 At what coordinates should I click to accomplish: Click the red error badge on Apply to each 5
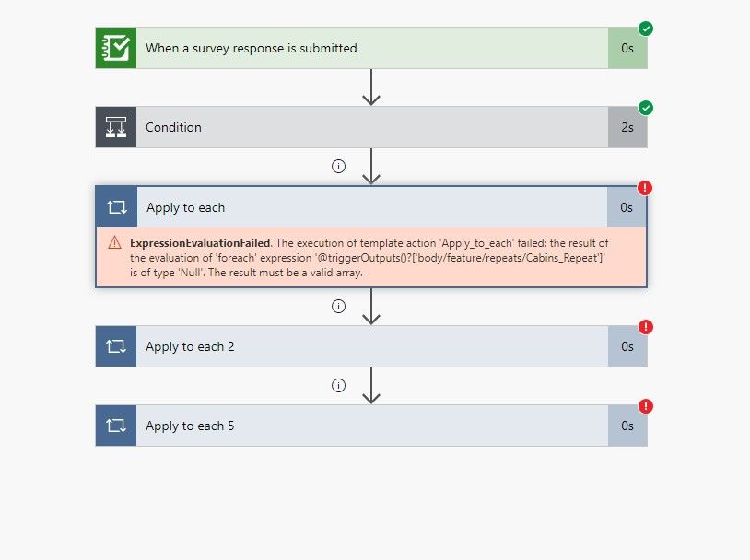pyautogui.click(x=646, y=406)
